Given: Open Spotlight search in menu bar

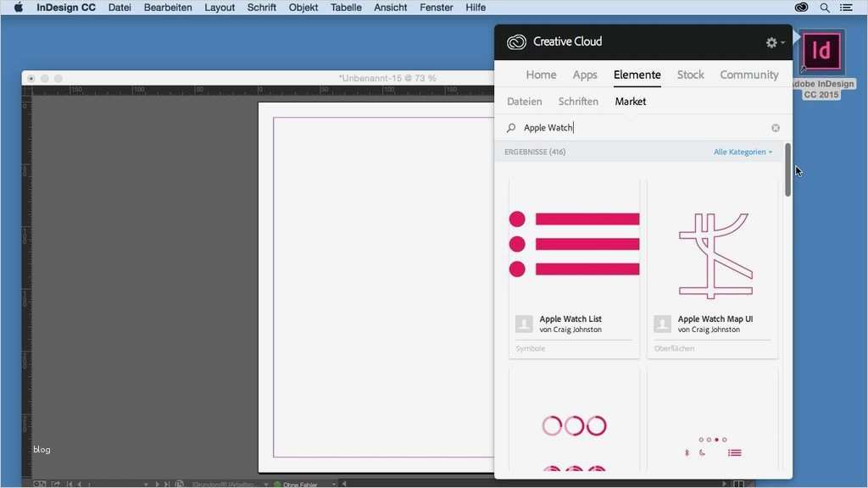Looking at the screenshot, I should (825, 7).
